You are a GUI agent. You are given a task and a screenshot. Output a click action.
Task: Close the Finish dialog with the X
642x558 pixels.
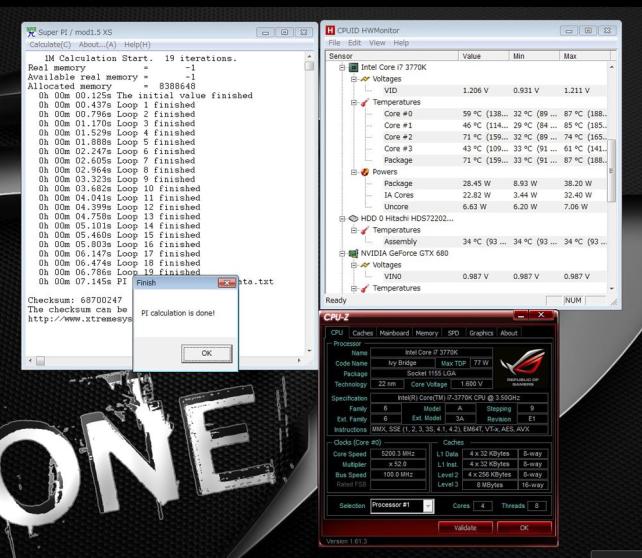tap(226, 283)
